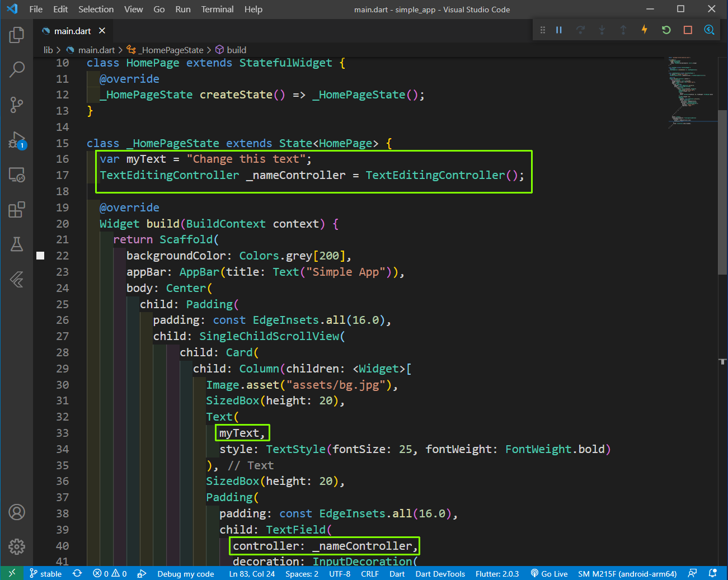
Task: Open the Terminal menu
Action: coord(217,10)
